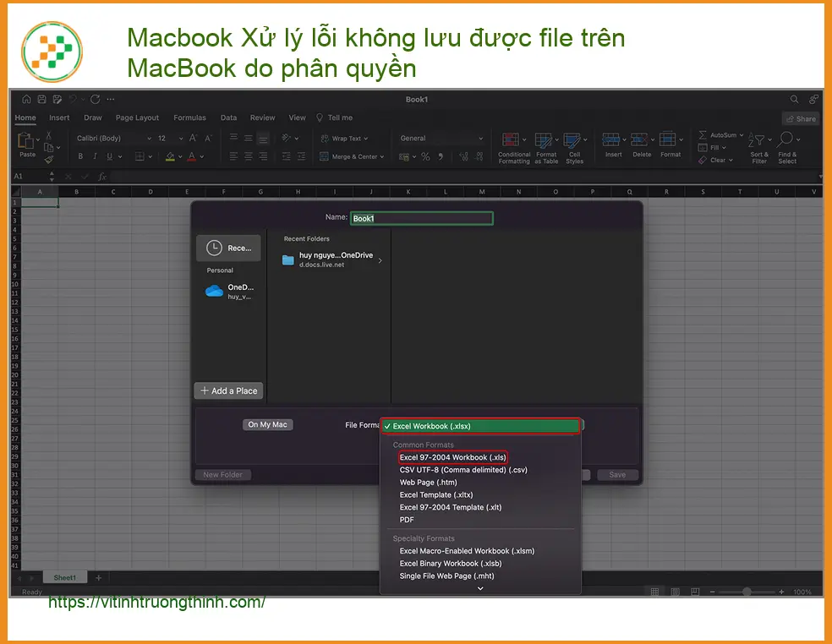Open Conditional Formatting

(x=513, y=148)
